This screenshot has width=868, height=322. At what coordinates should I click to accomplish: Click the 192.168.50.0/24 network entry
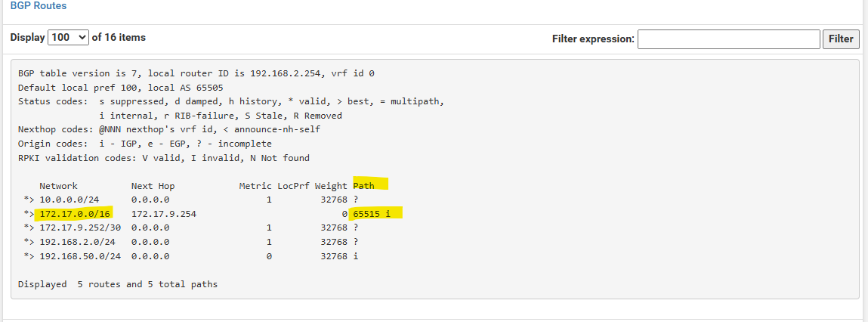pos(80,256)
